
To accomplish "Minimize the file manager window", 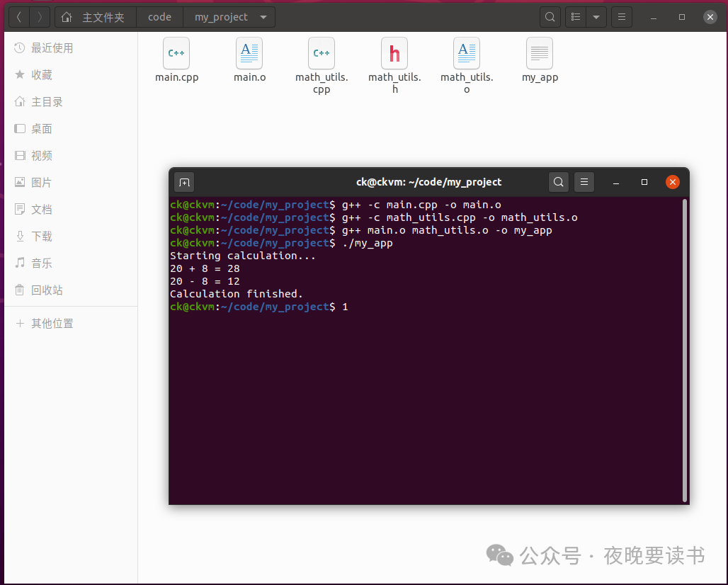I will click(x=654, y=17).
